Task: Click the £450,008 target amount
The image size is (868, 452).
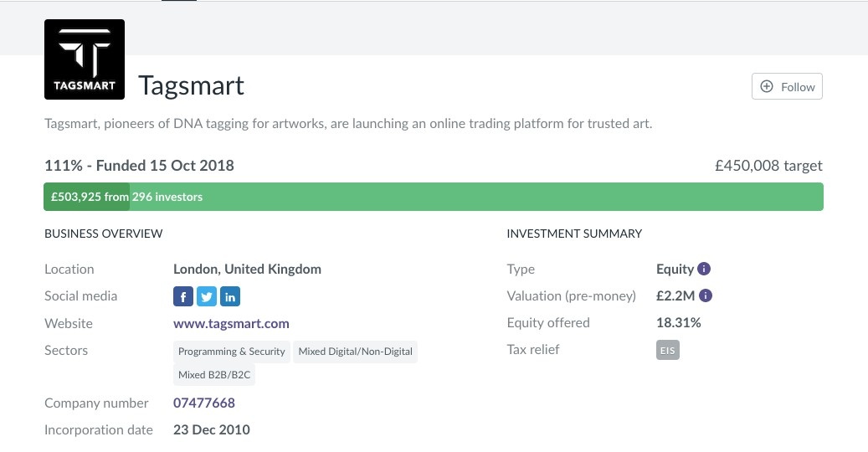Action: (x=768, y=166)
